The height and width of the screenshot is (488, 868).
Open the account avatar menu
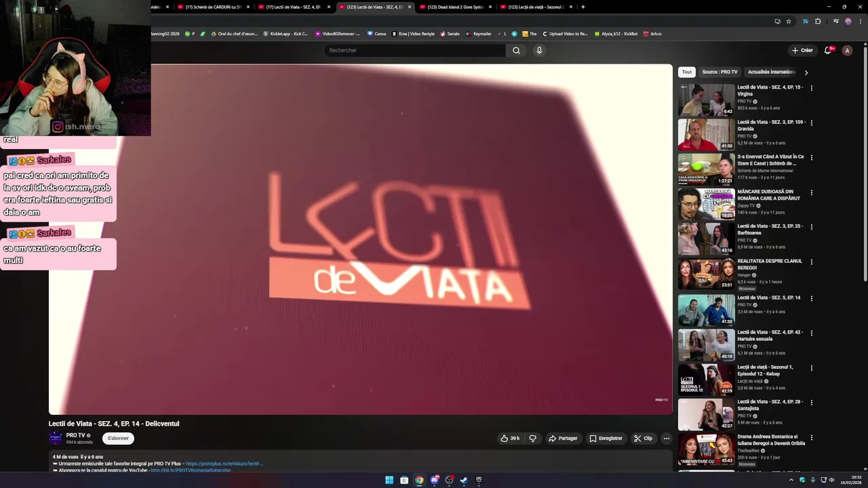847,50
